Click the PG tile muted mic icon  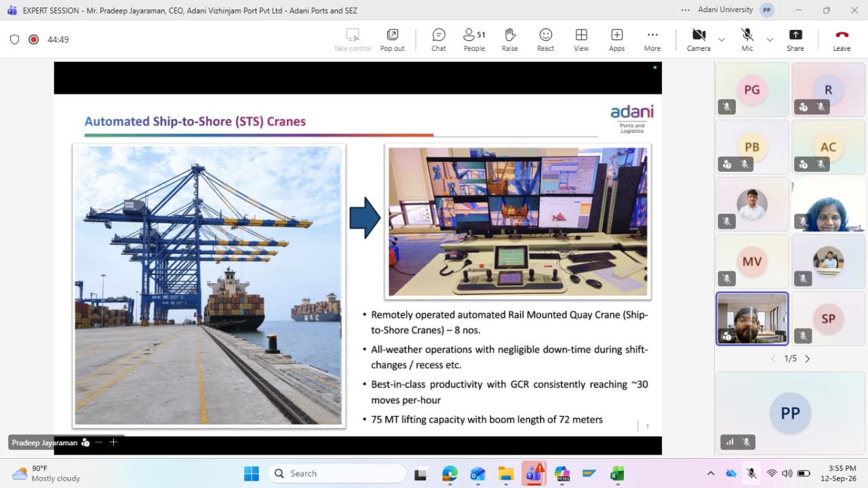click(726, 107)
